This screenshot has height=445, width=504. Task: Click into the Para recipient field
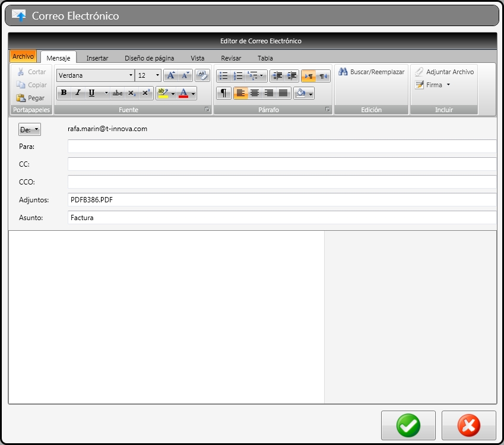[x=282, y=146]
